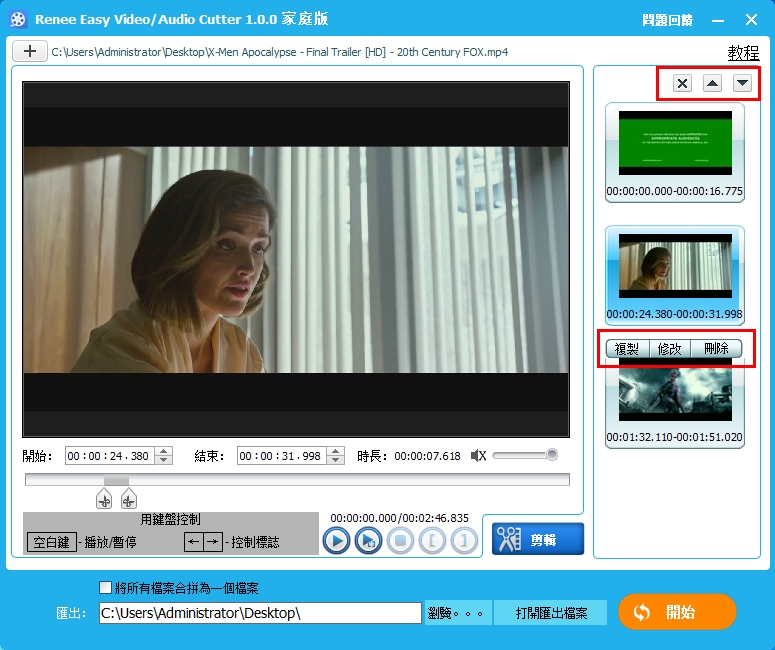Click the app logo icon in title bar
The width and height of the screenshot is (775, 650).
(18, 19)
